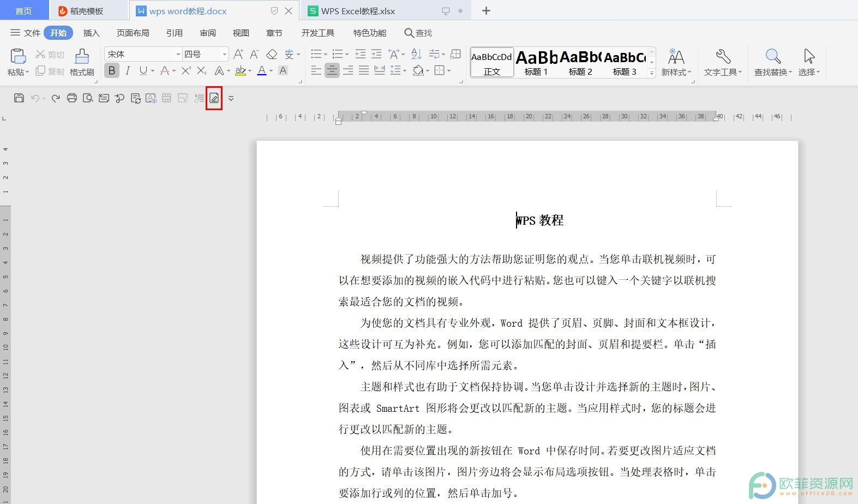Toggle align left

tap(316, 70)
